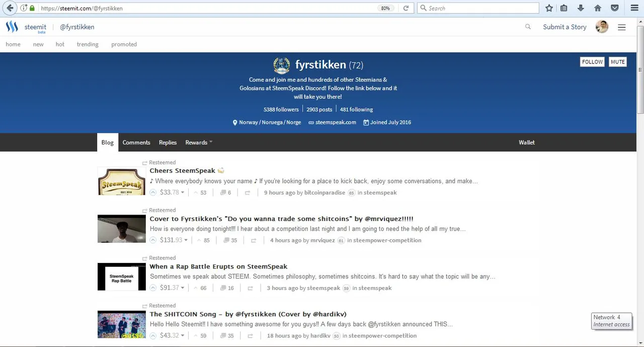Go to the trending feed
This screenshot has height=347, width=644.
pyautogui.click(x=88, y=44)
